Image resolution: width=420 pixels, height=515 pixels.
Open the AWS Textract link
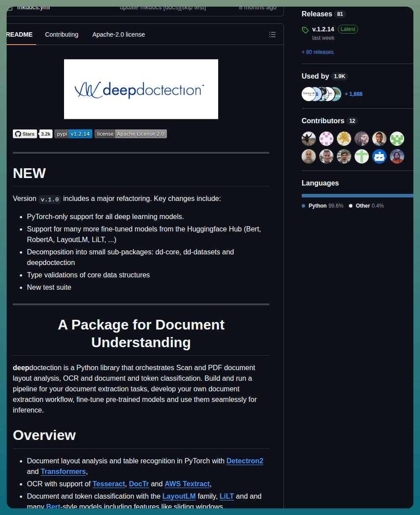187,484
